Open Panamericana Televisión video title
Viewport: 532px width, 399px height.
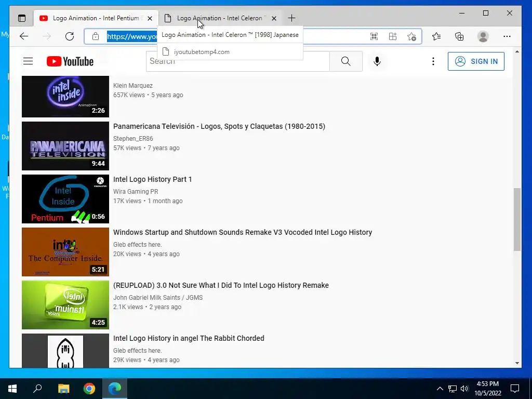pyautogui.click(x=219, y=126)
